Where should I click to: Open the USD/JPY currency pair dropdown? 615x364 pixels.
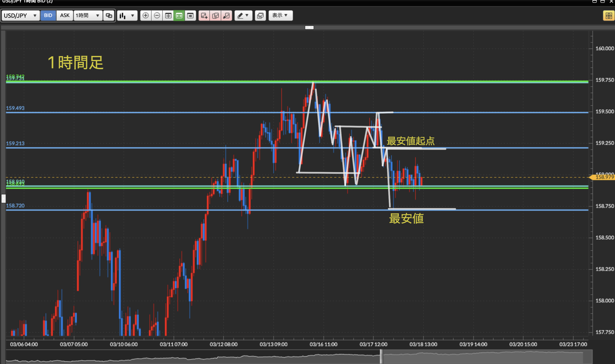tap(20, 15)
